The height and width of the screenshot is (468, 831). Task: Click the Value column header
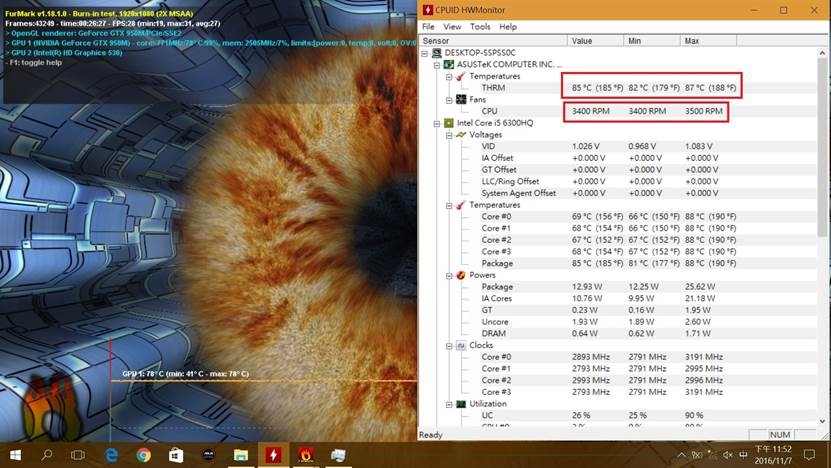595,41
